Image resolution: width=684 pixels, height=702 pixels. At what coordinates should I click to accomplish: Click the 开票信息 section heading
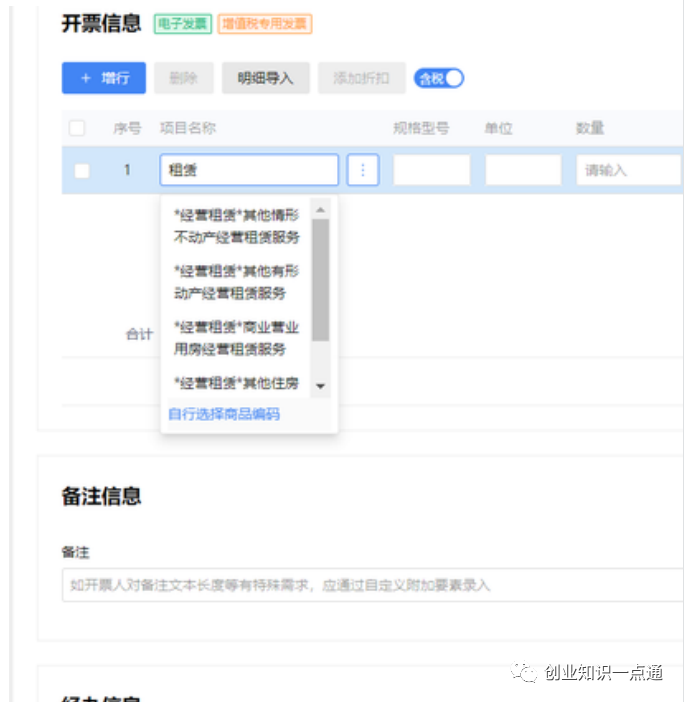[x=101, y=23]
